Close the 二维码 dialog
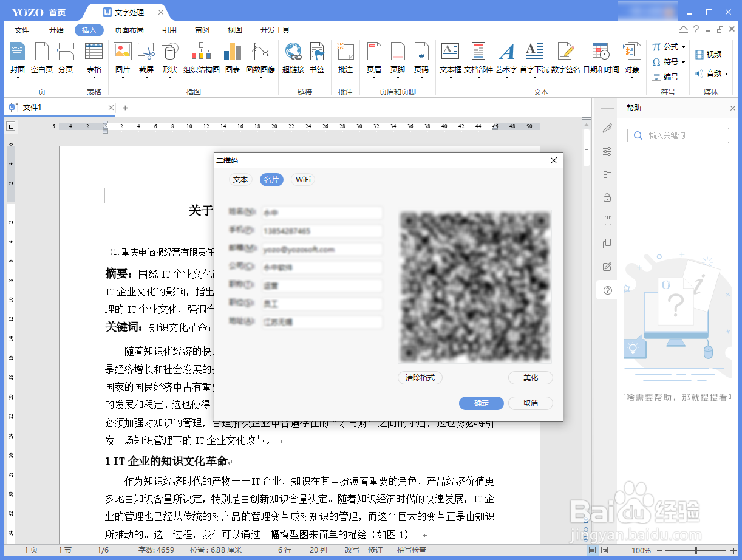 (553, 160)
